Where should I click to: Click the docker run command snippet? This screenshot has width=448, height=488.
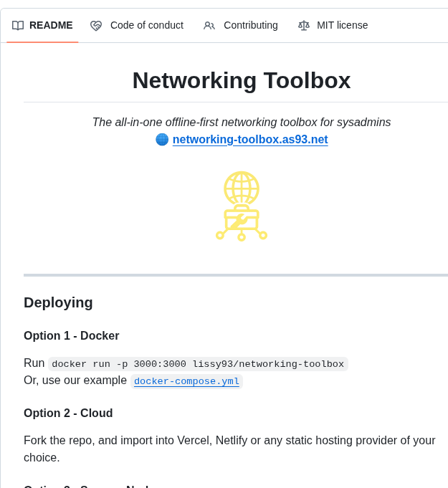click(198, 364)
